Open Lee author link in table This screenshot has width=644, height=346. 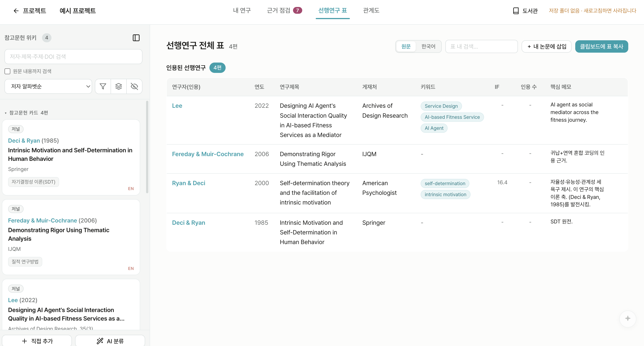(x=177, y=106)
